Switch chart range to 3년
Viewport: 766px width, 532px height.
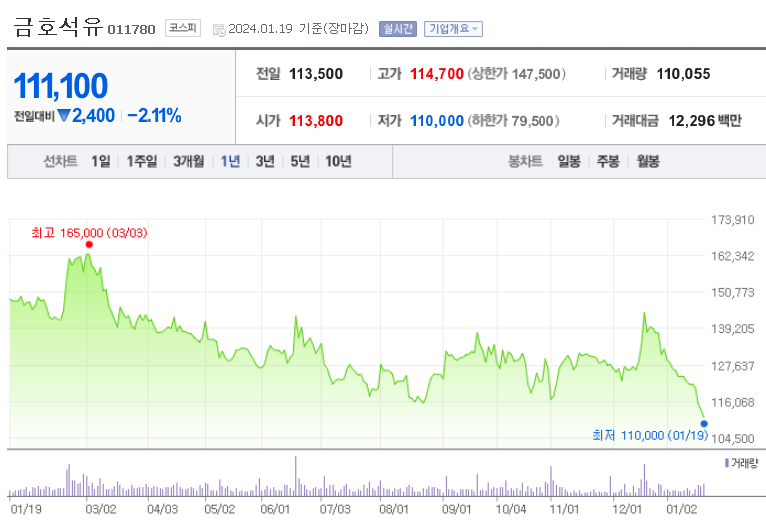[x=265, y=161]
